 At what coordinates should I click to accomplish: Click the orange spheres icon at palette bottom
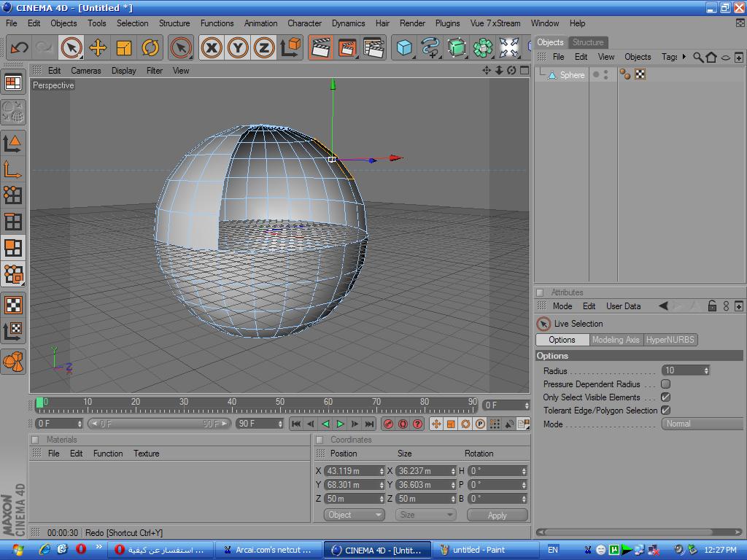tap(13, 362)
